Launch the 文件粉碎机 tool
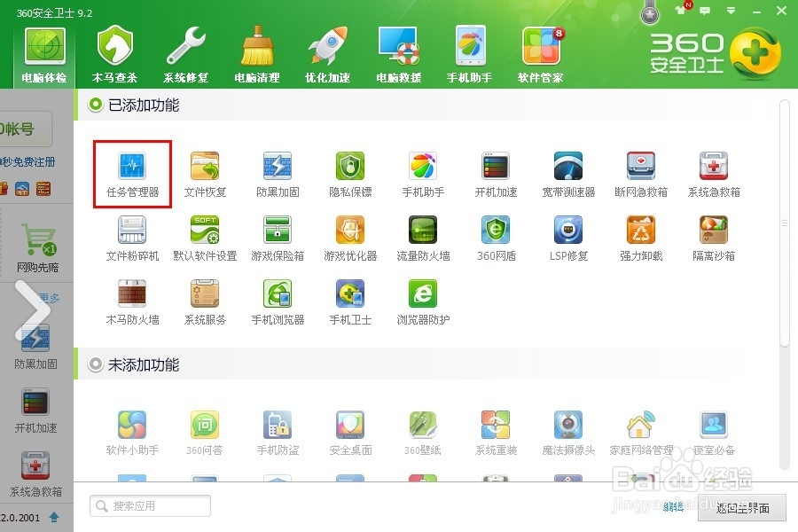 click(x=132, y=239)
